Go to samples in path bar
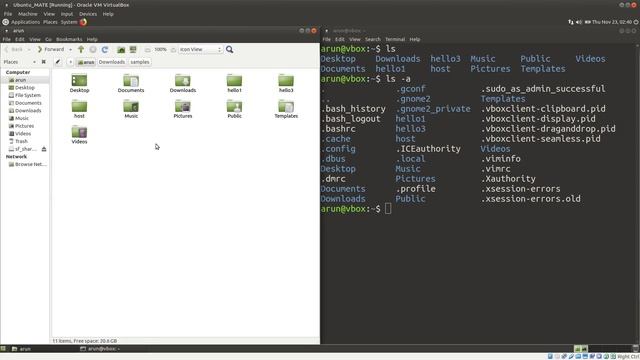This screenshot has width=640, height=360. click(140, 62)
